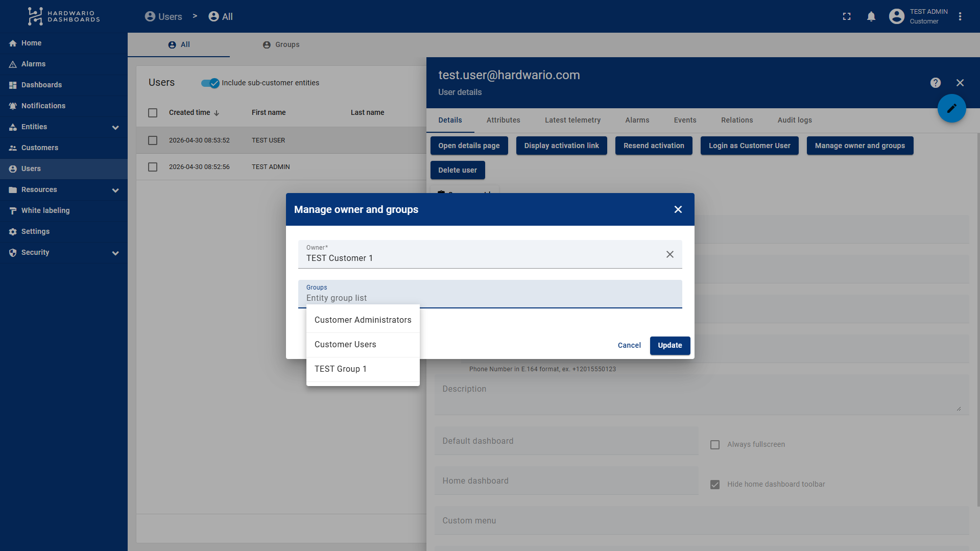Check the select-all users checkbox
Screen dimensions: 980x551
coord(153,113)
